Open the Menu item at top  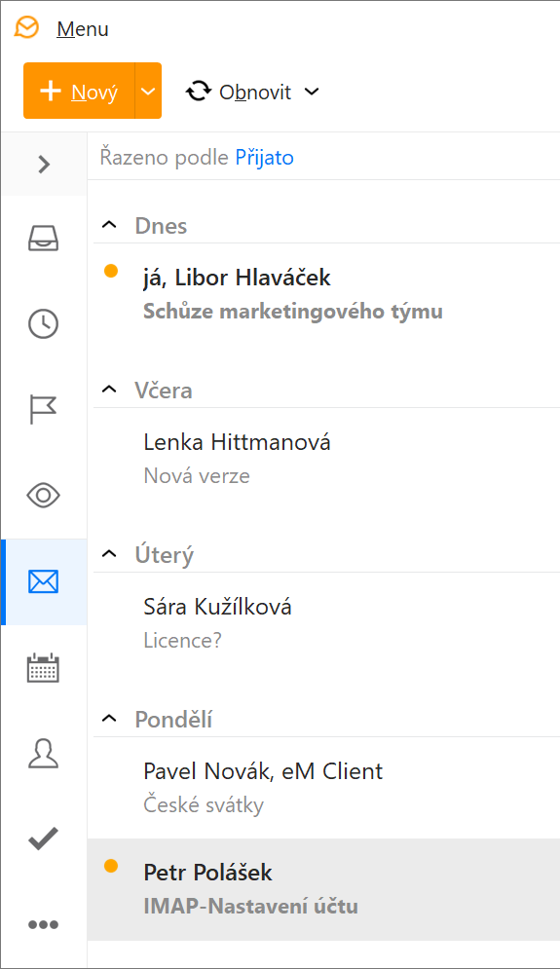[83, 29]
